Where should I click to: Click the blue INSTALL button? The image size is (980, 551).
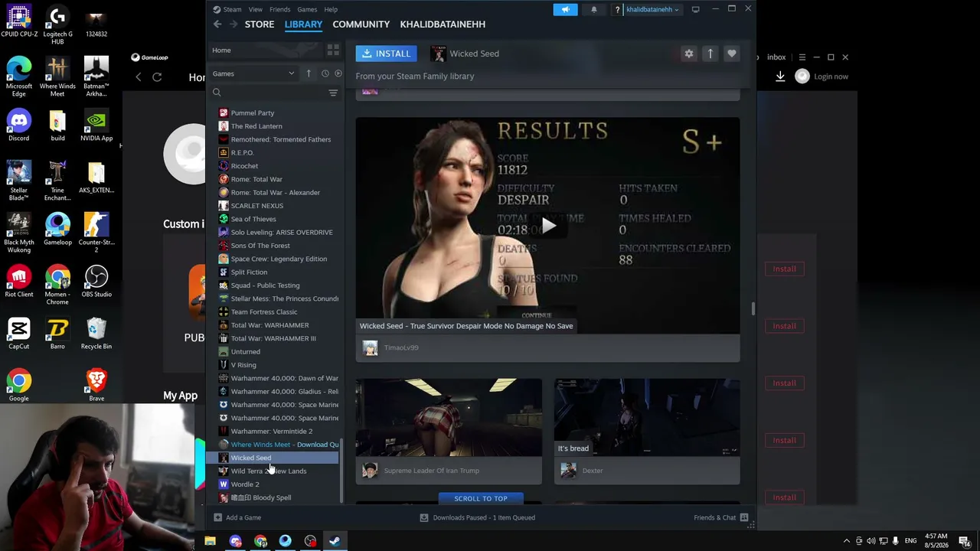(x=387, y=54)
